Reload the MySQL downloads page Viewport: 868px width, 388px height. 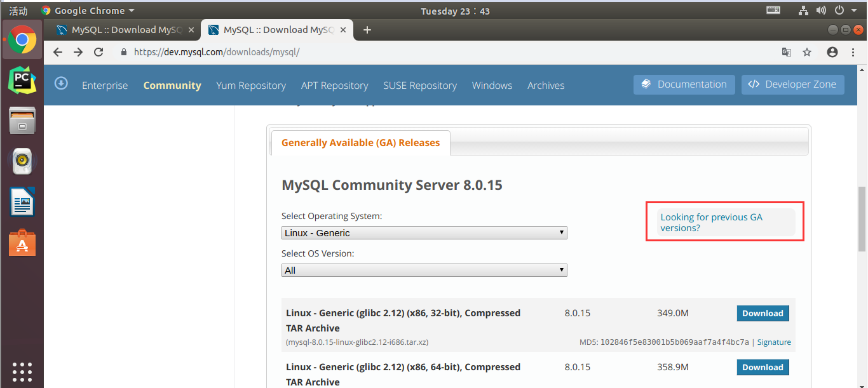pos(98,52)
